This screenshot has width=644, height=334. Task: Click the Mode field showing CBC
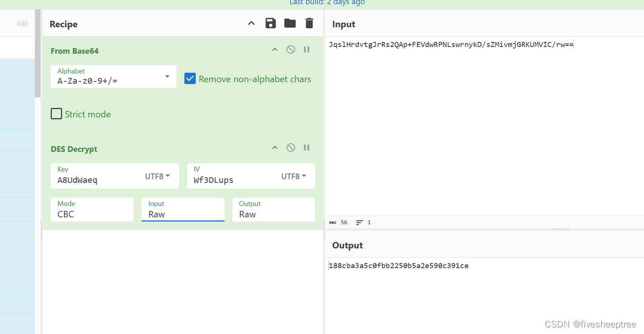[92, 209]
